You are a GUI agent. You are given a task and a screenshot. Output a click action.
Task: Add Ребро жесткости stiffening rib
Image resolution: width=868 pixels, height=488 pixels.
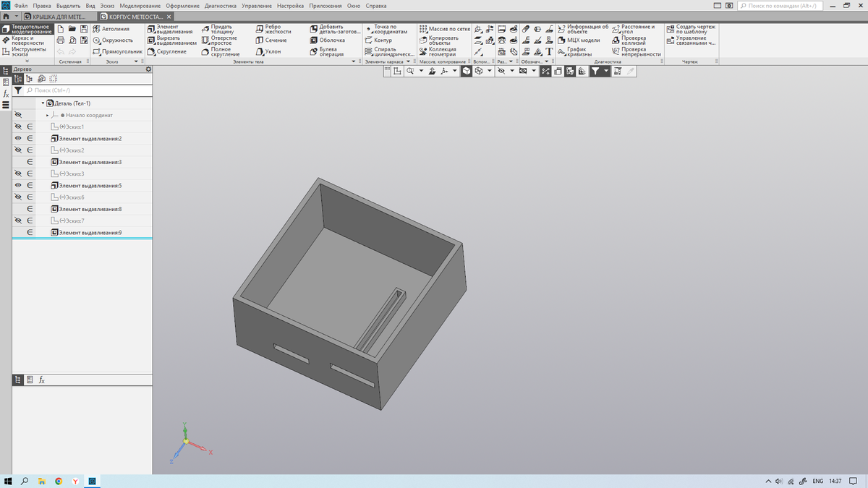(273, 29)
